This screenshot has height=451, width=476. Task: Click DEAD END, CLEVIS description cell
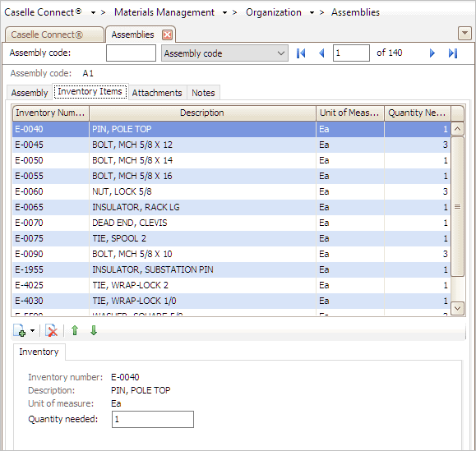click(202, 223)
